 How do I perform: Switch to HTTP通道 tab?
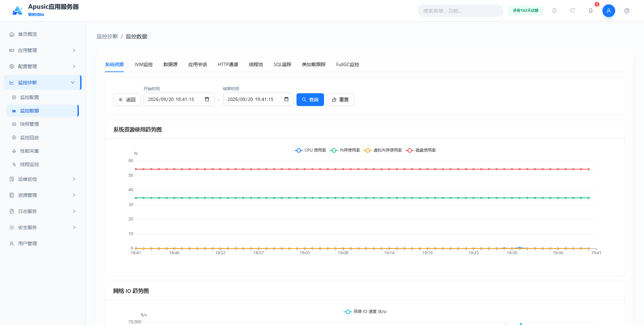[228, 64]
